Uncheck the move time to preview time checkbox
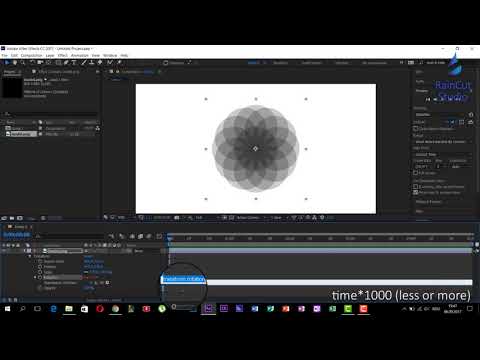 coord(416,192)
